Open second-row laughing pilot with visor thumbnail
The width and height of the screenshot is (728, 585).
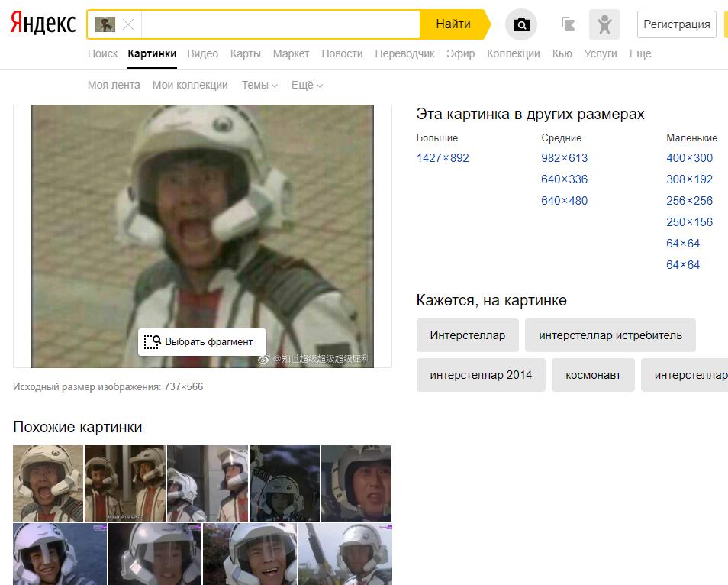250,554
